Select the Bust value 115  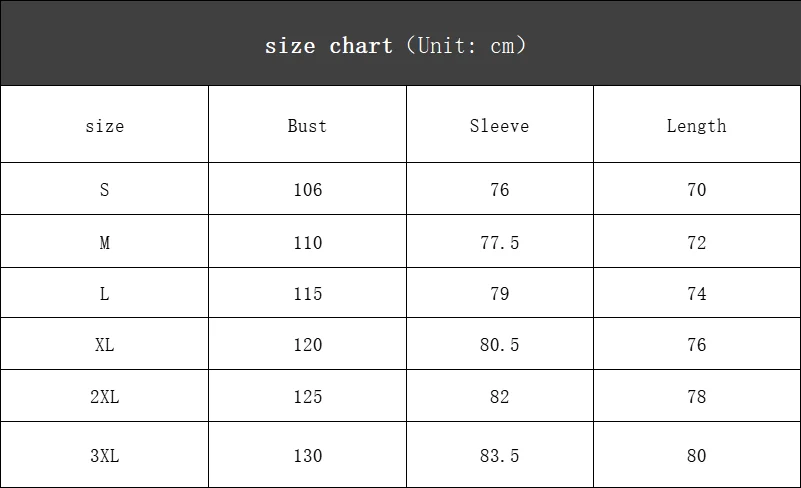[308, 293]
